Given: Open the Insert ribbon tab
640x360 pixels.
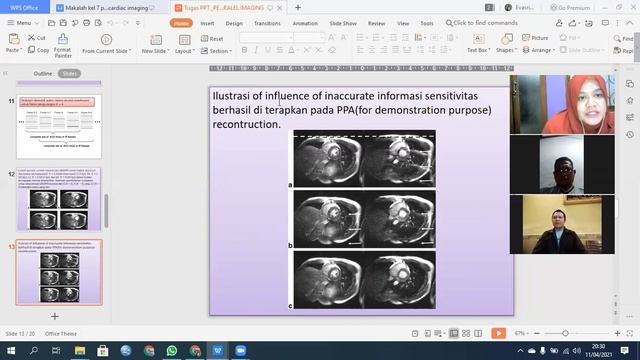Looking at the screenshot, I should pos(207,23).
